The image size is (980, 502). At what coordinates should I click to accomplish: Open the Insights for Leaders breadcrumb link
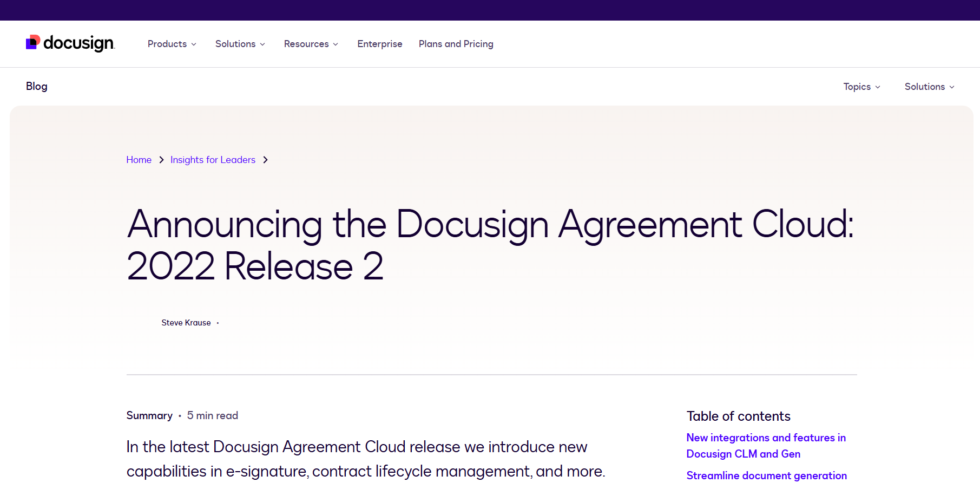pos(213,160)
